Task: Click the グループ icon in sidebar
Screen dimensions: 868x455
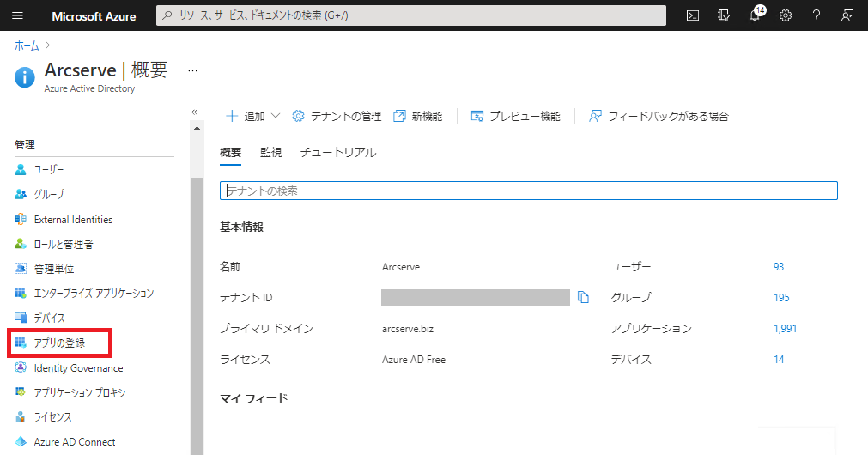Action: 21,194
